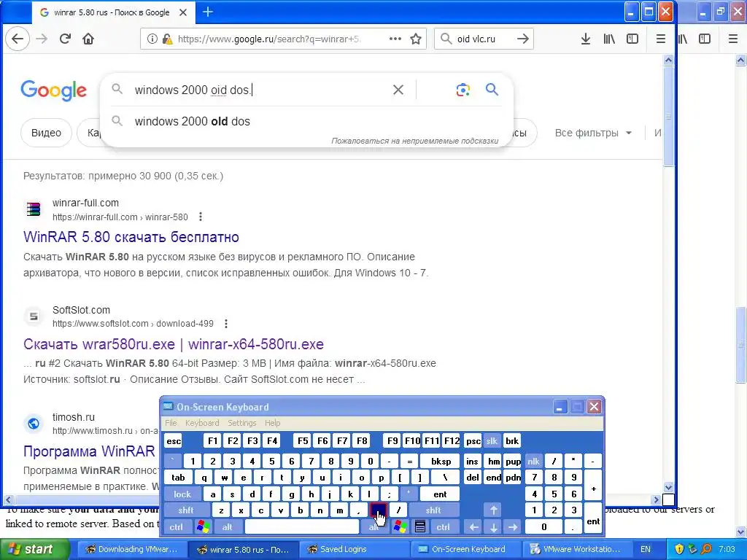Image resolution: width=747 pixels, height=560 pixels.
Task: Open the Settings menu in On-Screen Keyboard
Action: (x=242, y=423)
